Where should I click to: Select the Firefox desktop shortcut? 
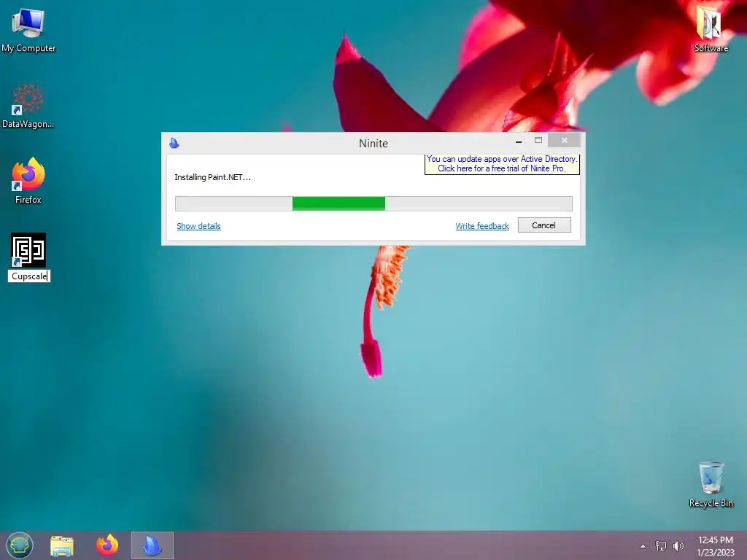pyautogui.click(x=28, y=181)
